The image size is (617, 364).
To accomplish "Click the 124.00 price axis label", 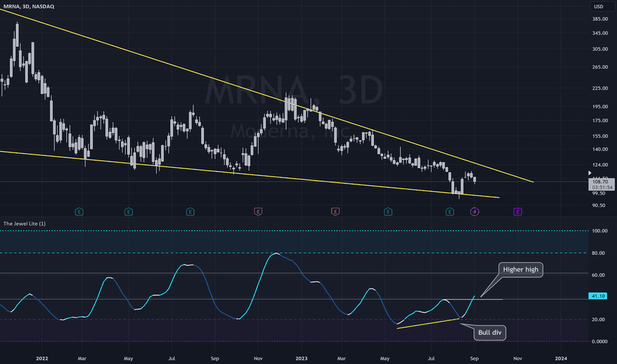I will 600,165.
